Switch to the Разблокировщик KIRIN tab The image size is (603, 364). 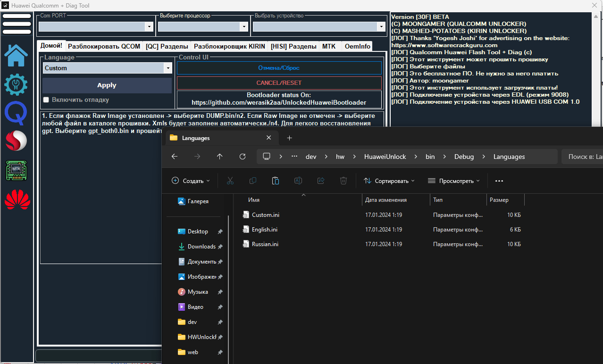[x=230, y=46]
